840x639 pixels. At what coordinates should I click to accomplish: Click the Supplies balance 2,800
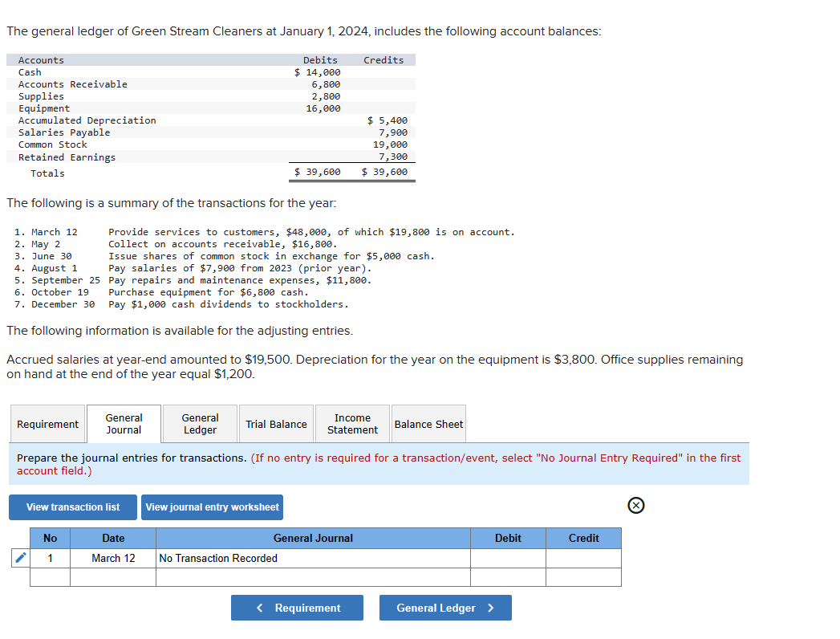326,96
